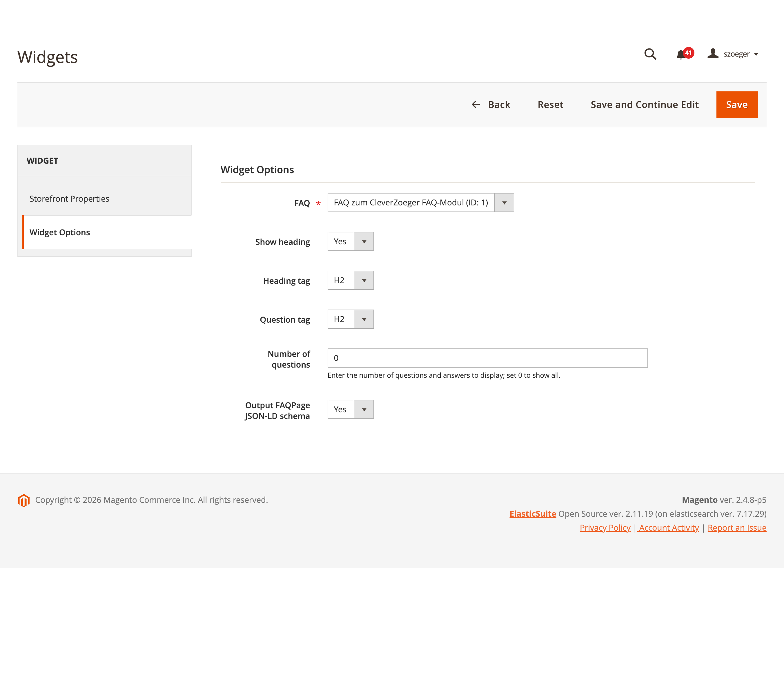784x676 pixels.
Task: Click the Show heading label
Action: 283,242
